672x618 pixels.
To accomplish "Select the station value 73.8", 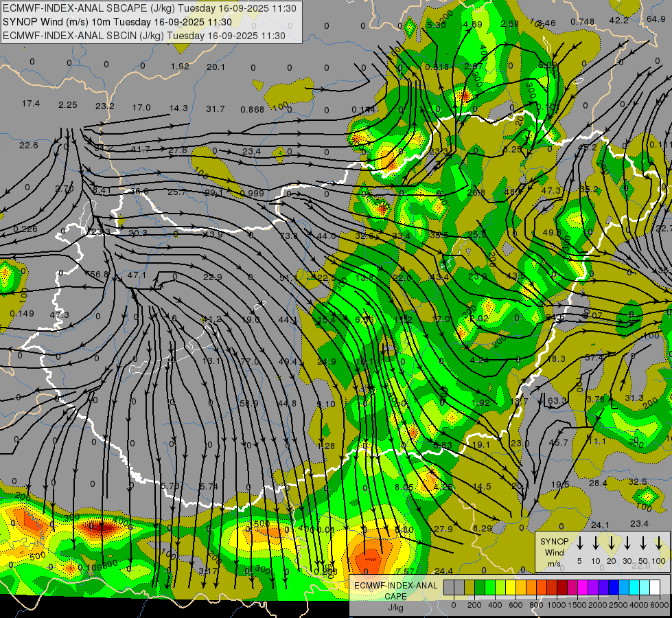I will [288, 236].
